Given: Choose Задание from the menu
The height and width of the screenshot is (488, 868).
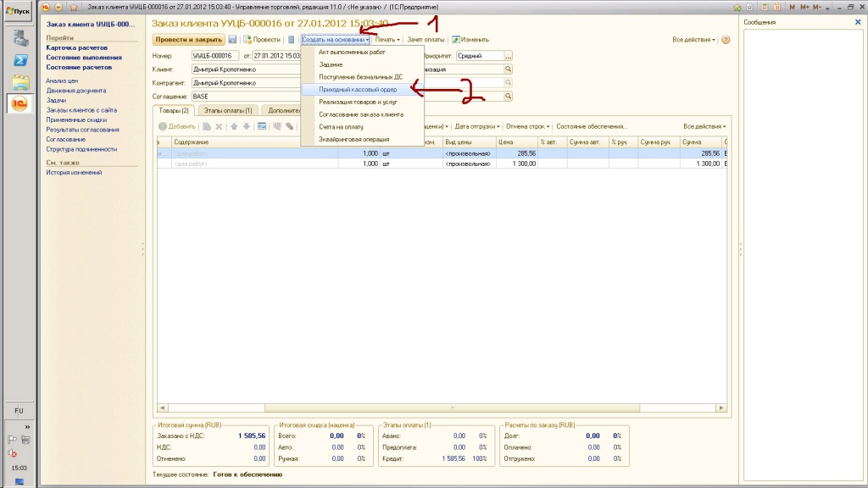Looking at the screenshot, I should (363, 64).
